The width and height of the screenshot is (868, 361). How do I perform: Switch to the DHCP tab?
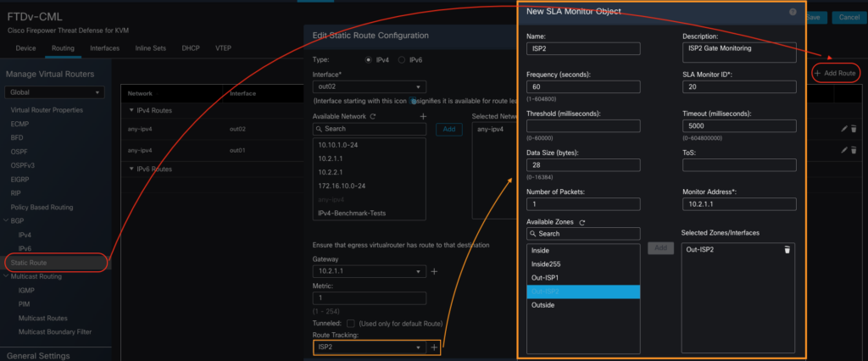pos(191,48)
